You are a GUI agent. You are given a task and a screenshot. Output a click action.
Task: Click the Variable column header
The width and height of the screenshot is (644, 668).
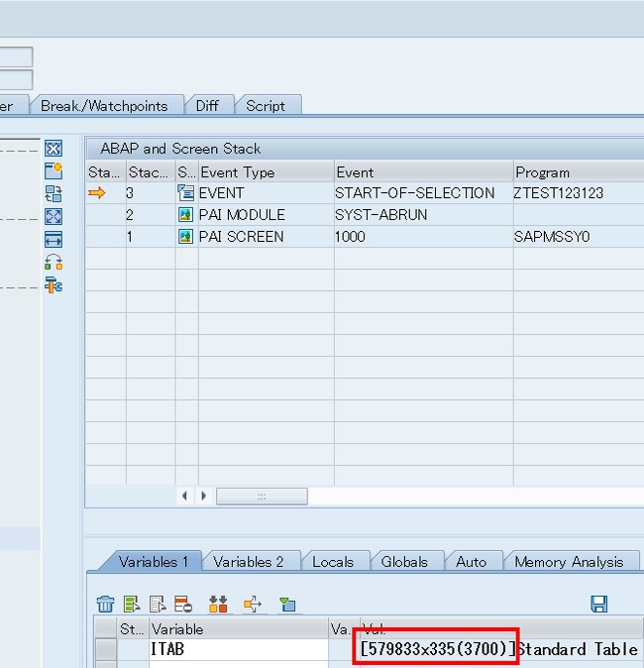[239, 628]
